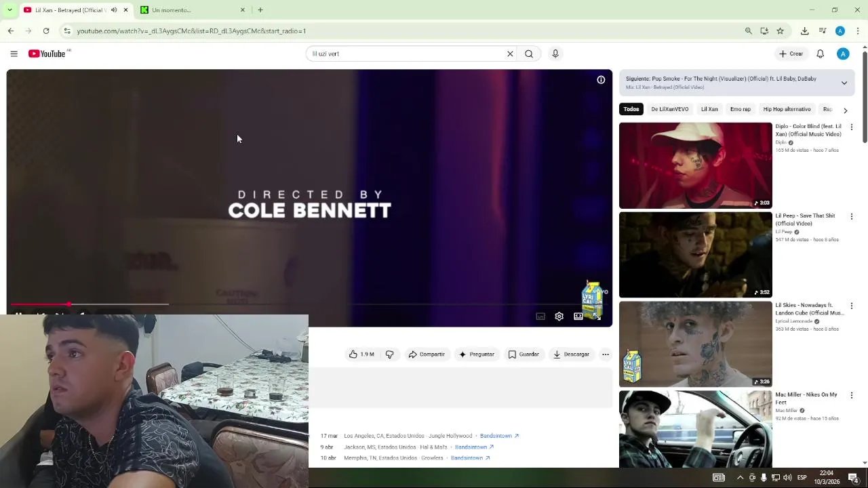Image resolution: width=868 pixels, height=488 pixels.
Task: Start voice search with the microphone icon
Action: [x=555, y=54]
